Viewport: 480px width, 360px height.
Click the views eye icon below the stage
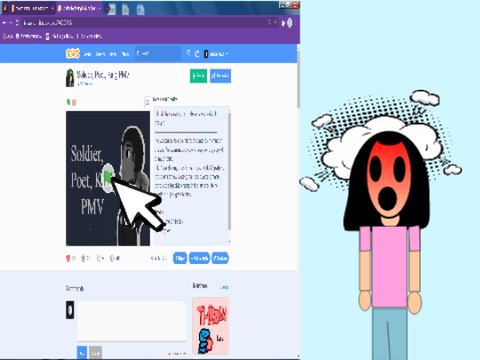pyautogui.click(x=112, y=258)
